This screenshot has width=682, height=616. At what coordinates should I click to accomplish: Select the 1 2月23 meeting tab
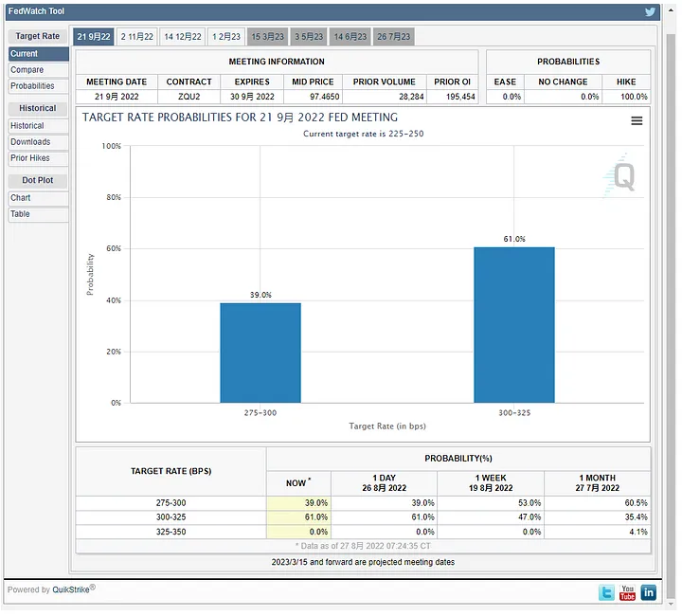click(x=226, y=37)
